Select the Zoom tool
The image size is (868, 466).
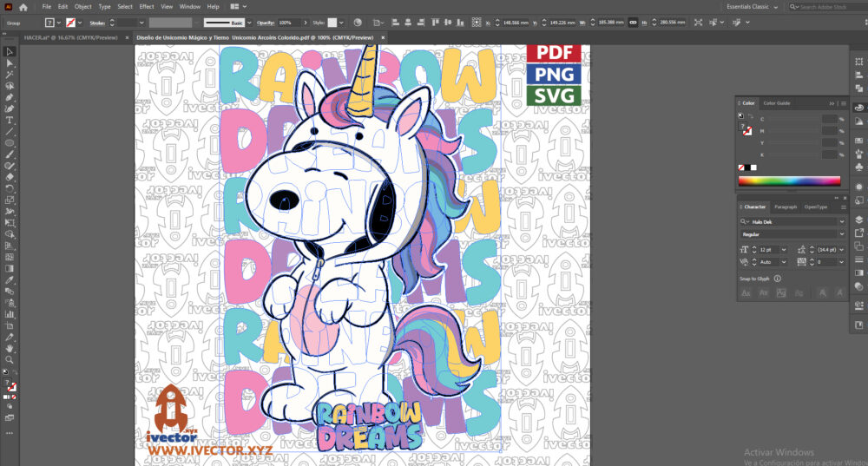[x=10, y=360]
